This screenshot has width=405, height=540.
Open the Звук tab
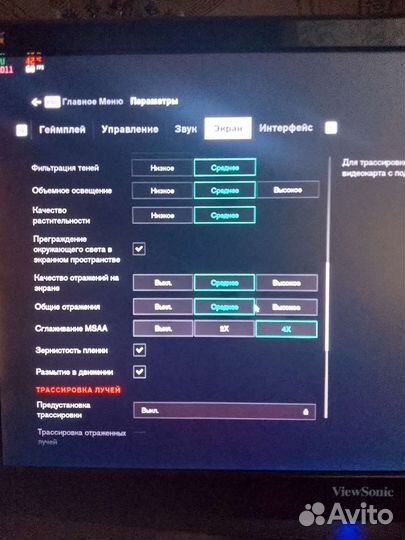click(x=186, y=129)
